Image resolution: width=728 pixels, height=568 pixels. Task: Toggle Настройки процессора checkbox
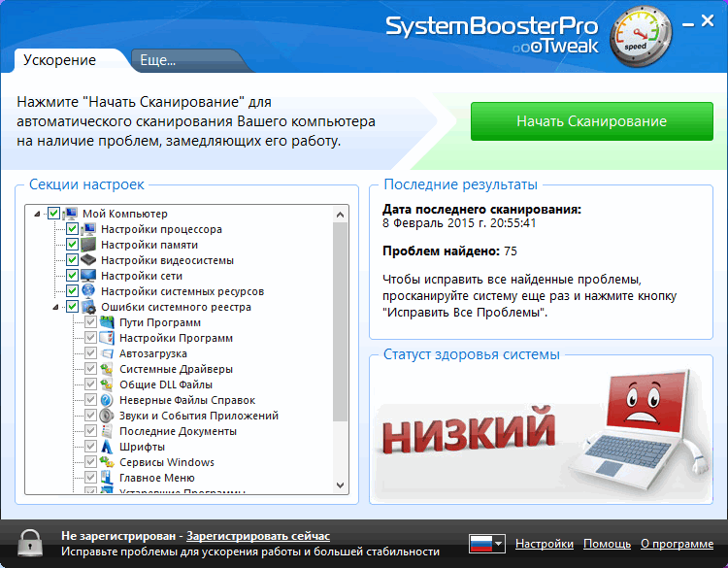(x=72, y=229)
